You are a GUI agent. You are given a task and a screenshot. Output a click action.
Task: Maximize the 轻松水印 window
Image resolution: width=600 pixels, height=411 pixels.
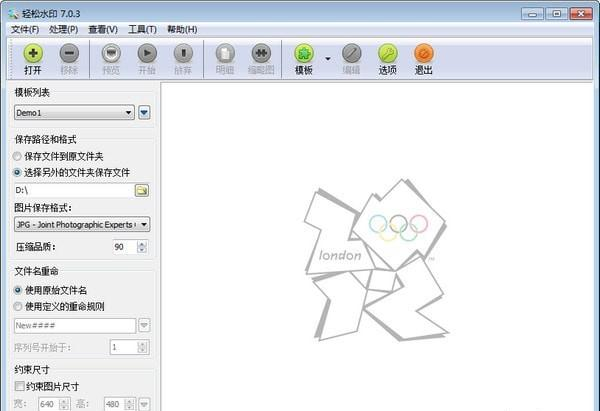click(x=557, y=14)
